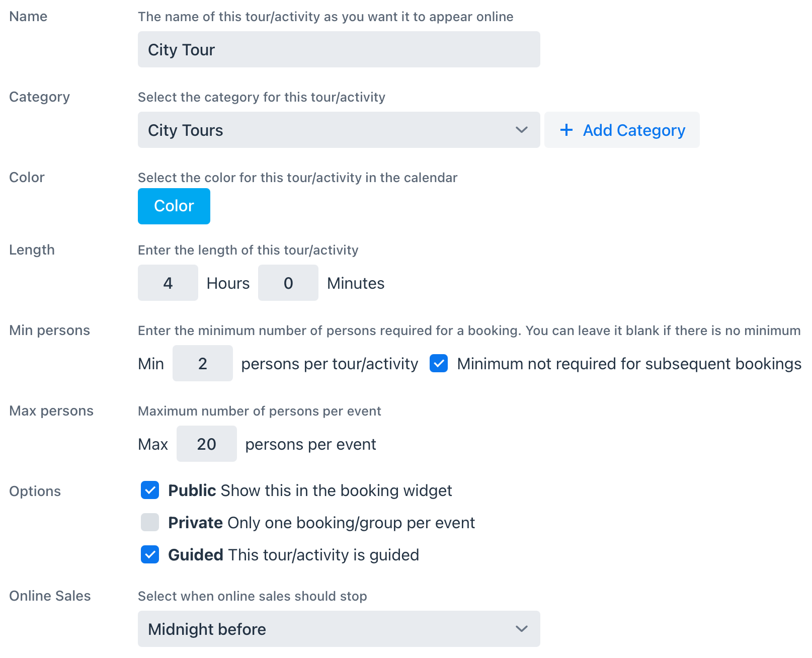812x658 pixels.
Task: Uncheck the Public booking widget option
Action: pyautogui.click(x=150, y=490)
